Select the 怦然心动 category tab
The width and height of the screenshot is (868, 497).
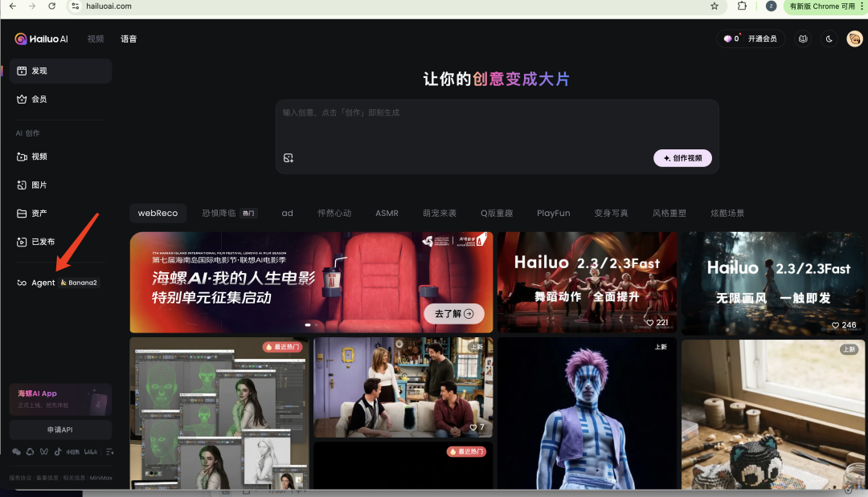334,213
